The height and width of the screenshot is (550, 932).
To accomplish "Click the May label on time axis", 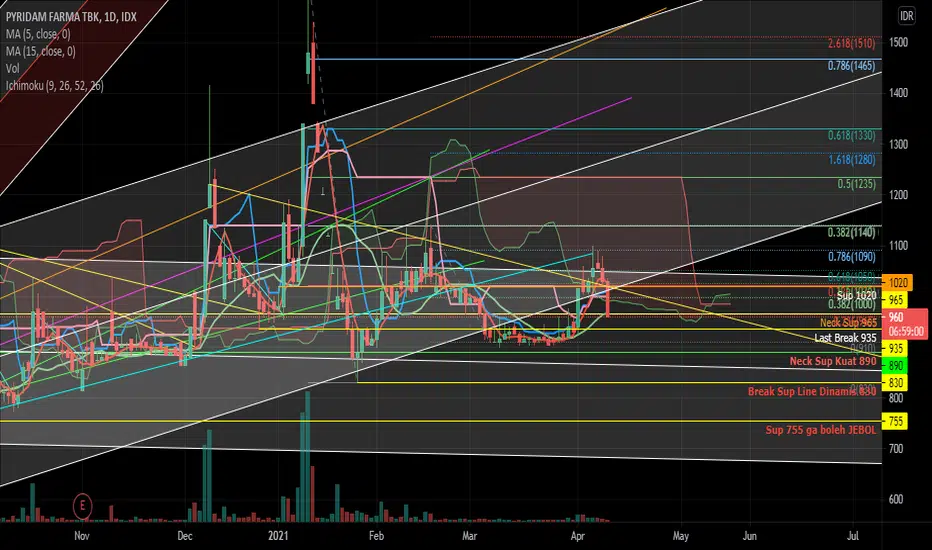I will [681, 536].
